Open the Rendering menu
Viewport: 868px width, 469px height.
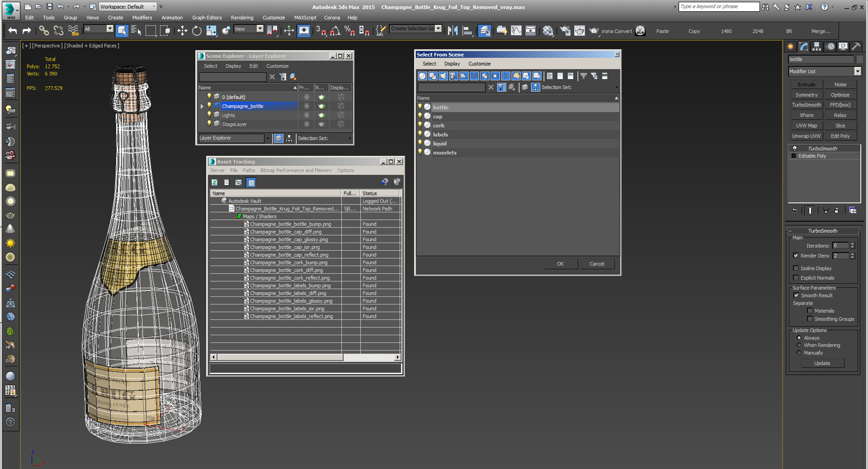pos(242,18)
